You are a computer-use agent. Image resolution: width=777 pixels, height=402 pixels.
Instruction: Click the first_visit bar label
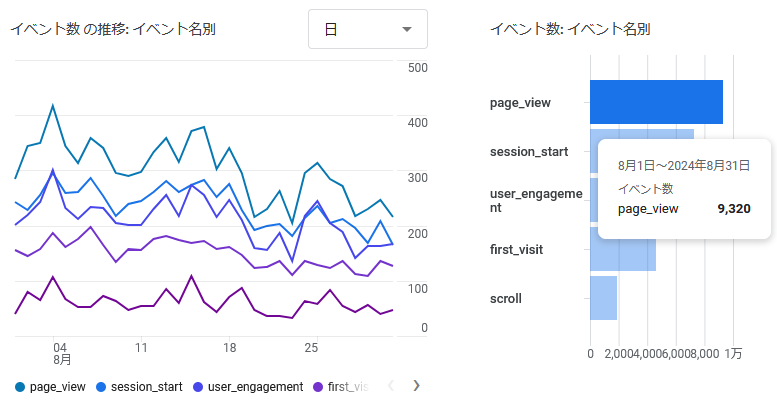(x=516, y=249)
